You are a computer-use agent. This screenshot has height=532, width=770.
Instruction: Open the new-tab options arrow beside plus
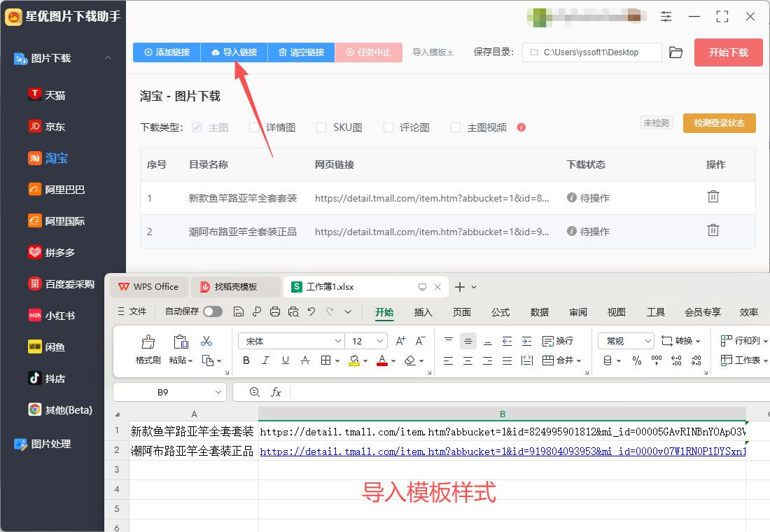point(474,287)
